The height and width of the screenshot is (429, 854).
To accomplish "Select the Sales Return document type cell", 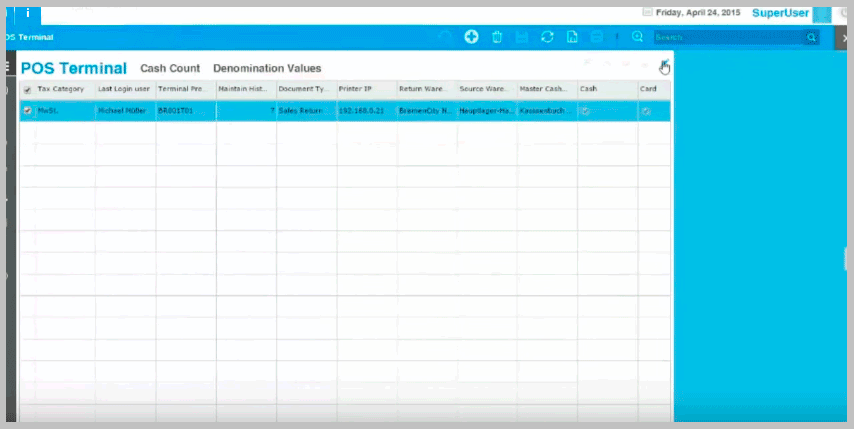I will (307, 111).
